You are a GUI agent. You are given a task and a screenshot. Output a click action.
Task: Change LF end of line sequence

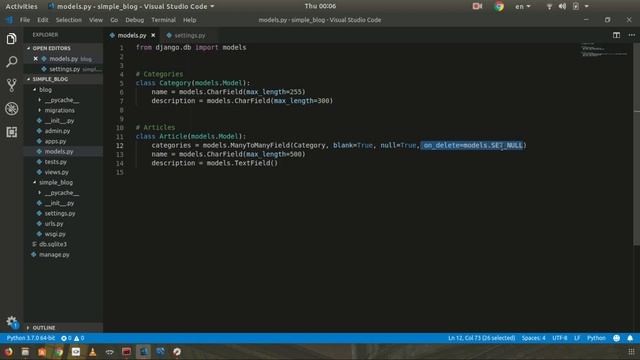[577, 338]
